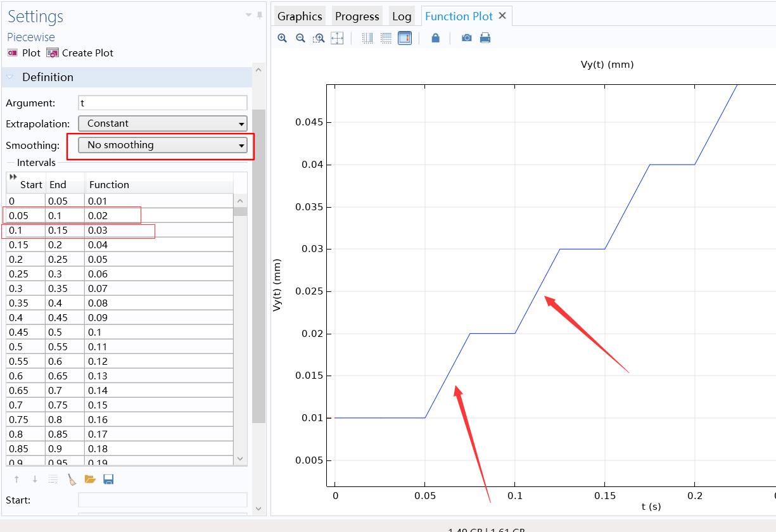Click the Create Plot button
Image resolution: width=776 pixels, height=532 pixels.
tap(80, 53)
